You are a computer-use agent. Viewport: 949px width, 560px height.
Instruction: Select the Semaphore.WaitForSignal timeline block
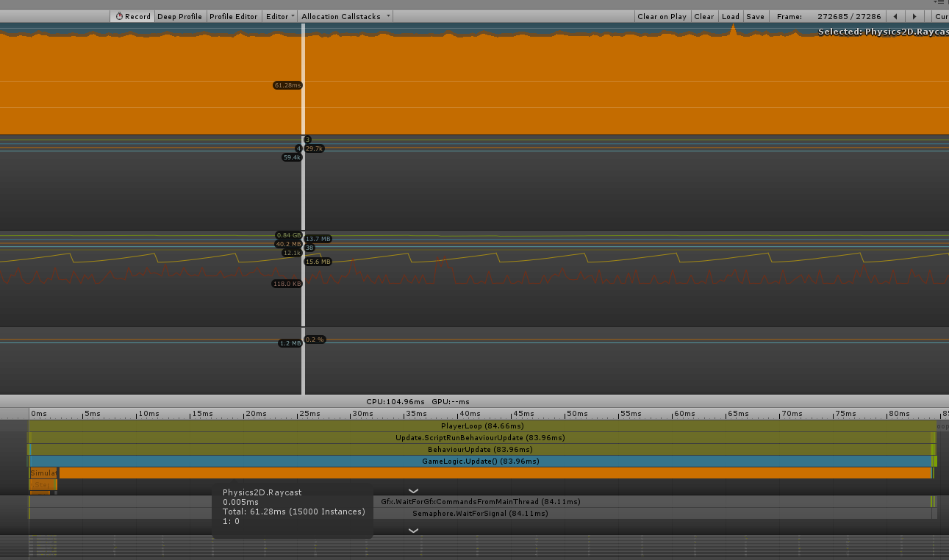(481, 513)
